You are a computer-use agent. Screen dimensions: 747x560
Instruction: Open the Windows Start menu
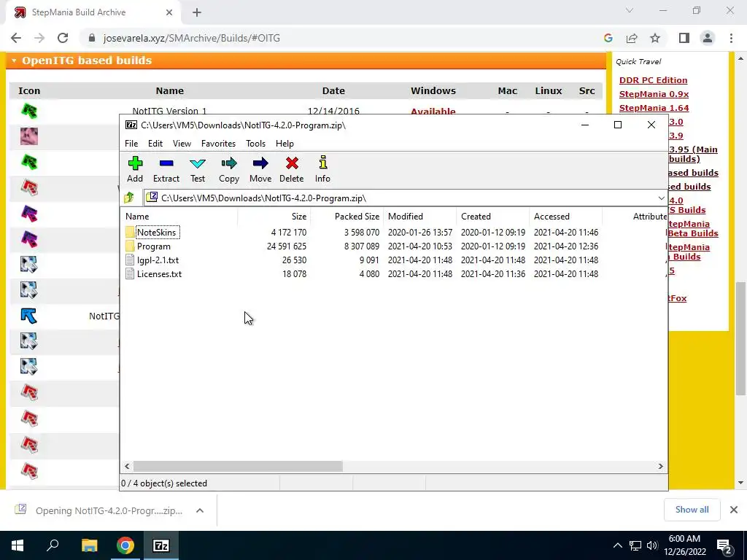18,545
